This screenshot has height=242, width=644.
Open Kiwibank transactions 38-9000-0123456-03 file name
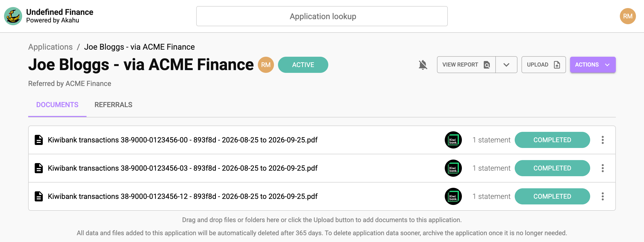(183, 168)
